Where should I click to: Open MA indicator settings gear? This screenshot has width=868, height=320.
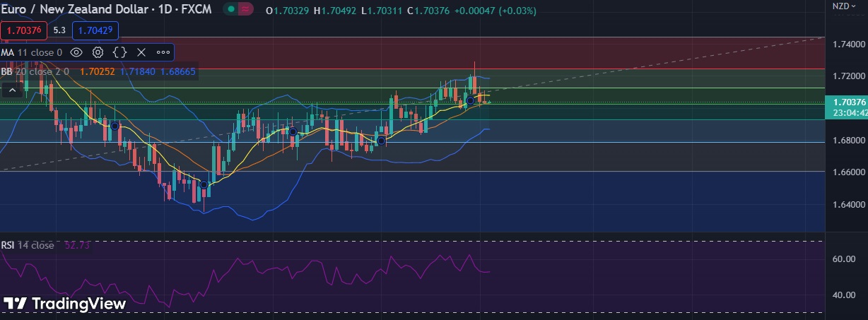point(98,52)
